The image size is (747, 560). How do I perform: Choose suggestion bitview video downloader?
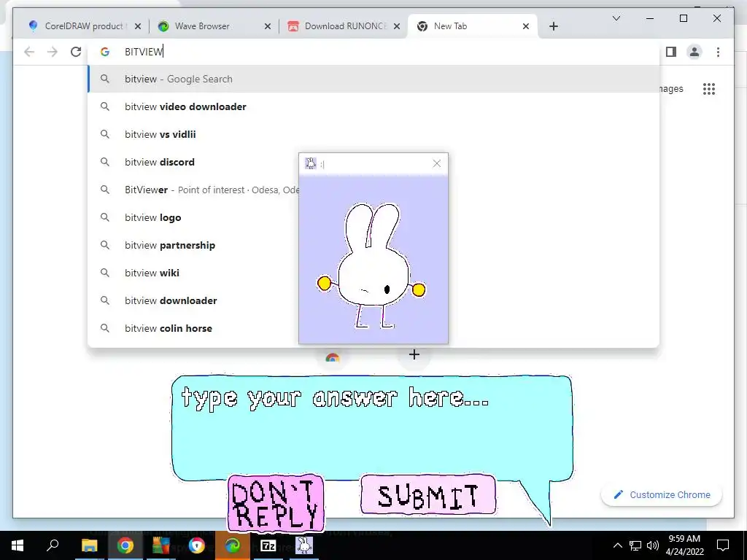click(373, 106)
